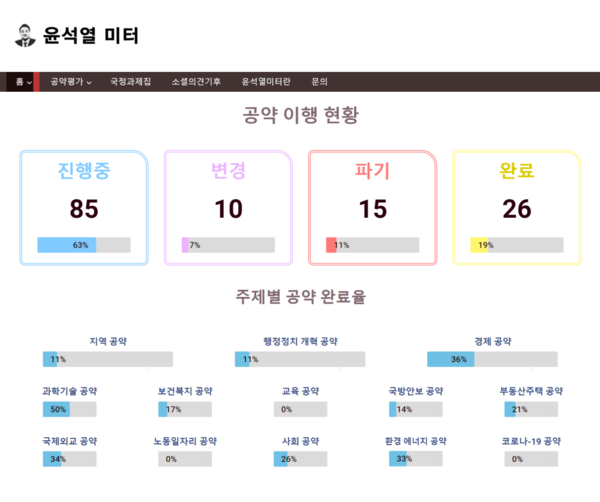This screenshot has height=502, width=600.
Task: Select the 문의 menu item
Action: click(320, 82)
